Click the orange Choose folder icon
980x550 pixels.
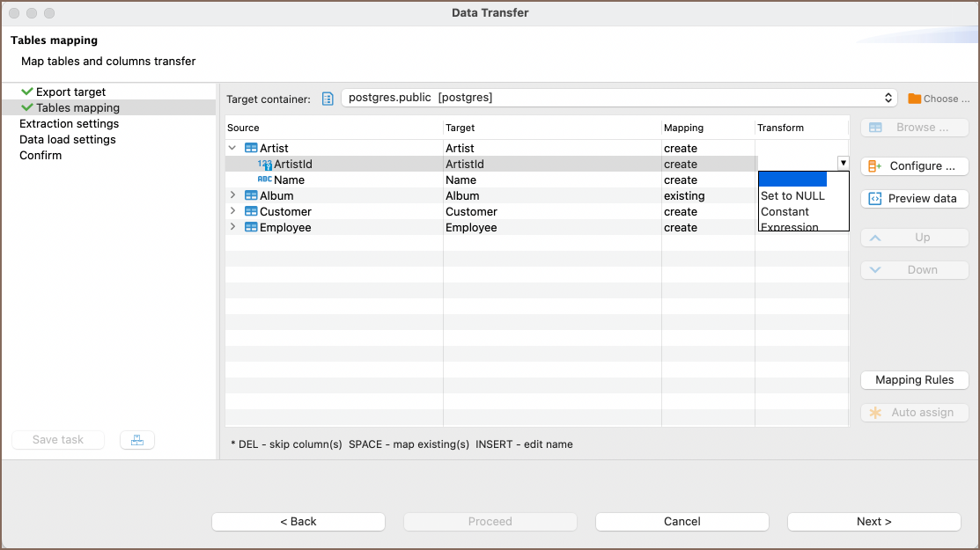pos(914,99)
